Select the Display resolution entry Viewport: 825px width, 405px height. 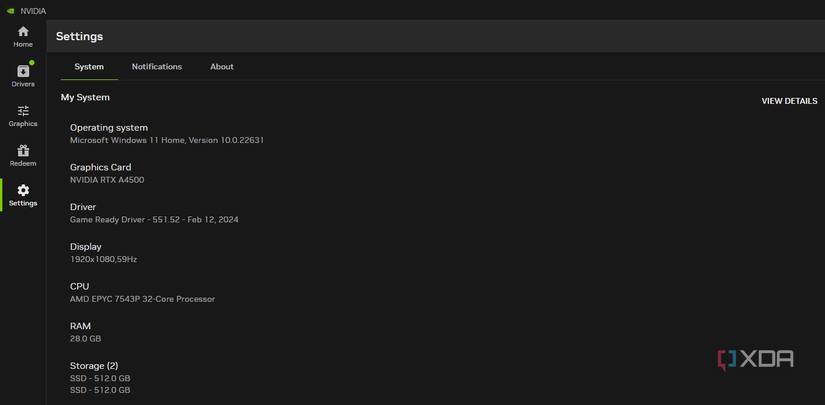click(x=103, y=259)
